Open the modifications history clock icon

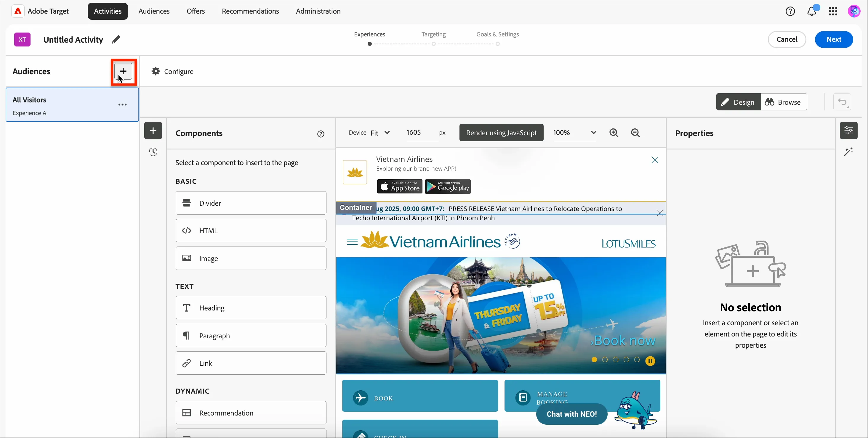[153, 152]
